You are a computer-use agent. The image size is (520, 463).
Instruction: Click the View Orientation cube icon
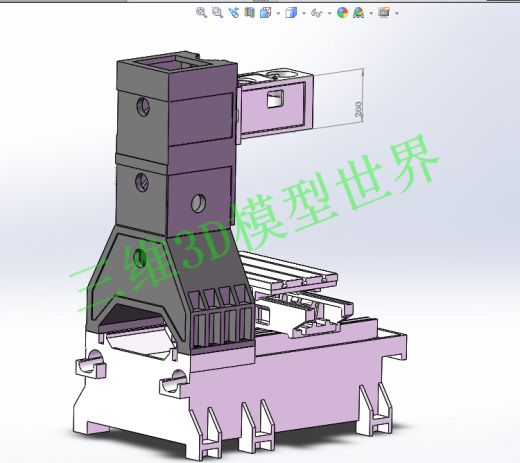(x=266, y=13)
